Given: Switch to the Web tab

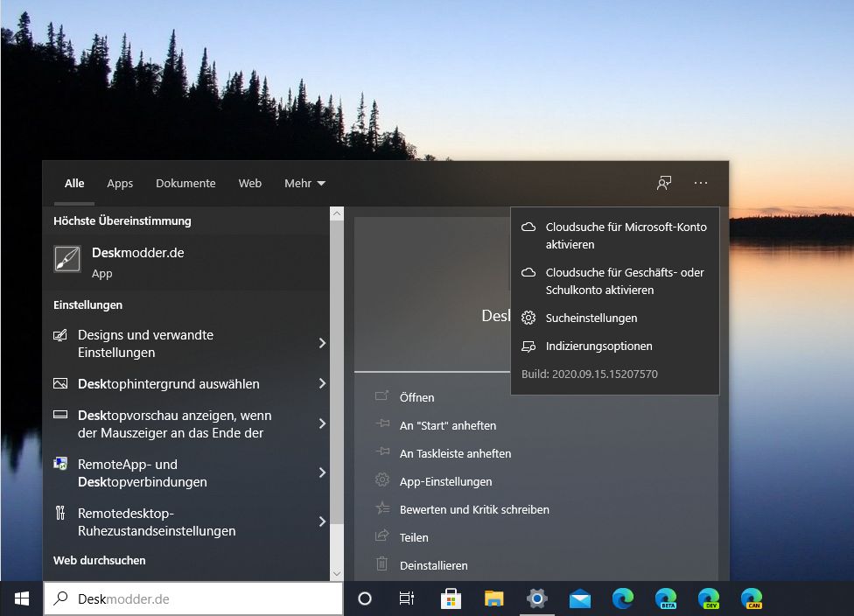Looking at the screenshot, I should (x=250, y=184).
